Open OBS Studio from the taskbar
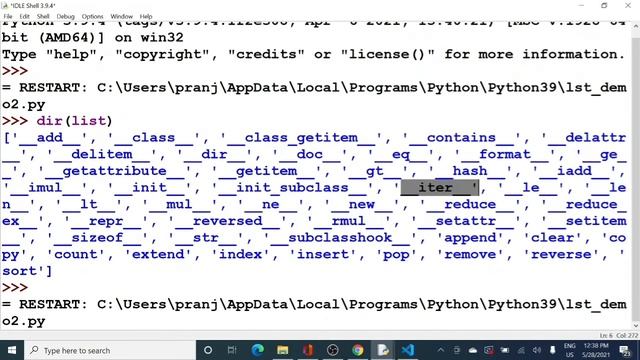 (x=333, y=350)
